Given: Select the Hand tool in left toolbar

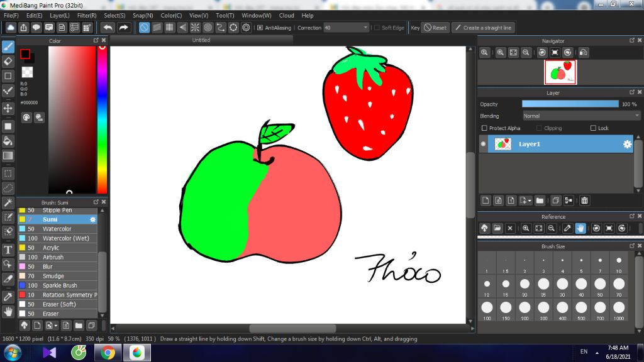Looking at the screenshot, I should 8,312.
